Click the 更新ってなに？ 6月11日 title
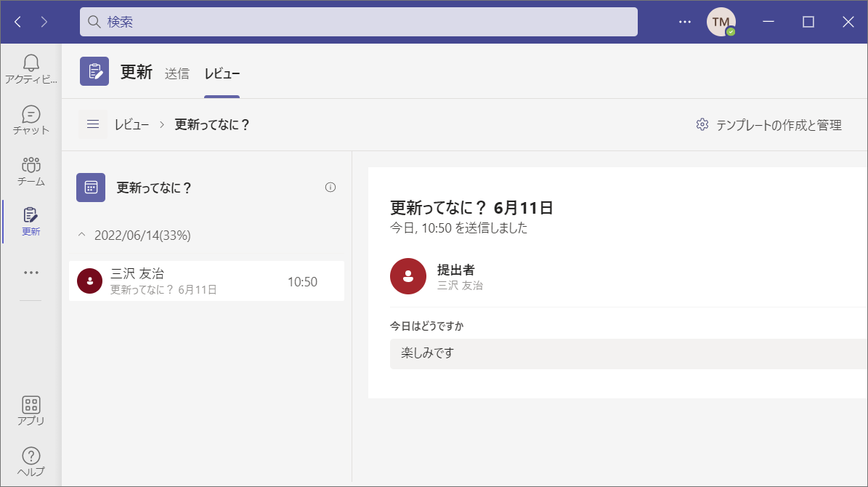 471,208
